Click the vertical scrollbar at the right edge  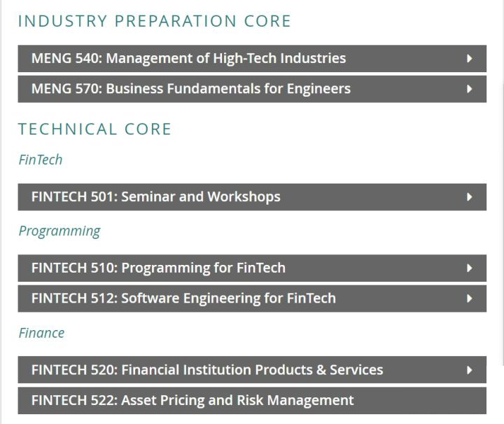tap(501, 210)
